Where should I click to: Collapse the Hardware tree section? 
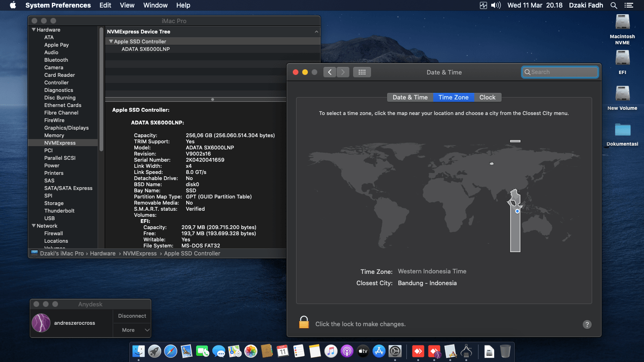pos(33,30)
